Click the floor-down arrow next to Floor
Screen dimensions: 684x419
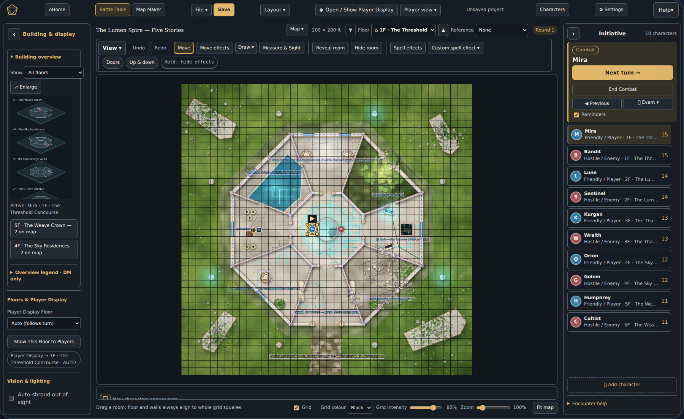tap(350, 30)
